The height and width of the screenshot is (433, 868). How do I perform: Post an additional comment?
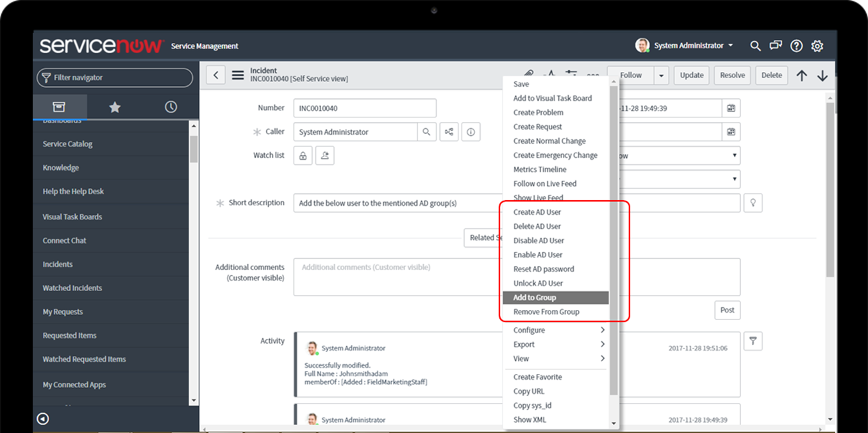point(727,310)
